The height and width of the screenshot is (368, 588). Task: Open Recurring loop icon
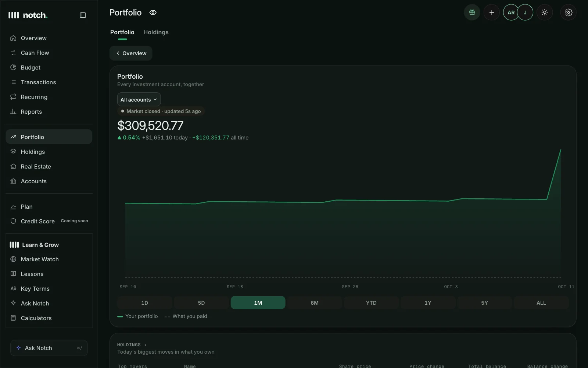[13, 97]
